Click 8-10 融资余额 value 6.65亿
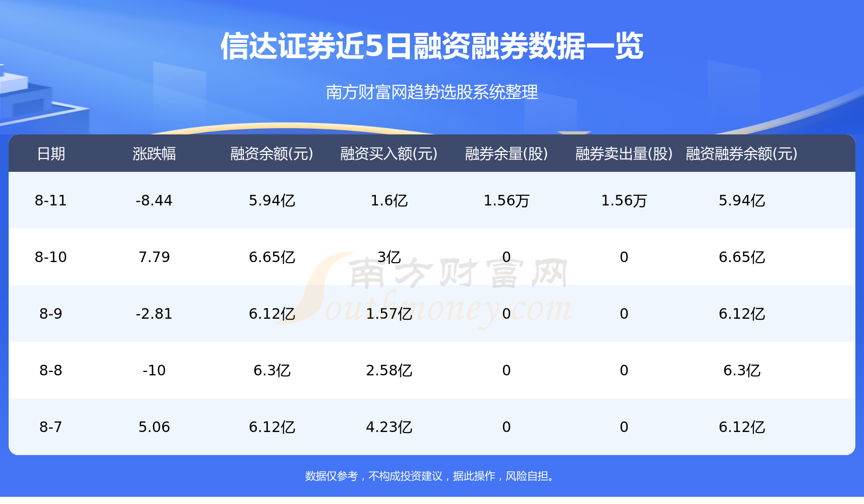The width and height of the screenshot is (864, 504). 272,257
